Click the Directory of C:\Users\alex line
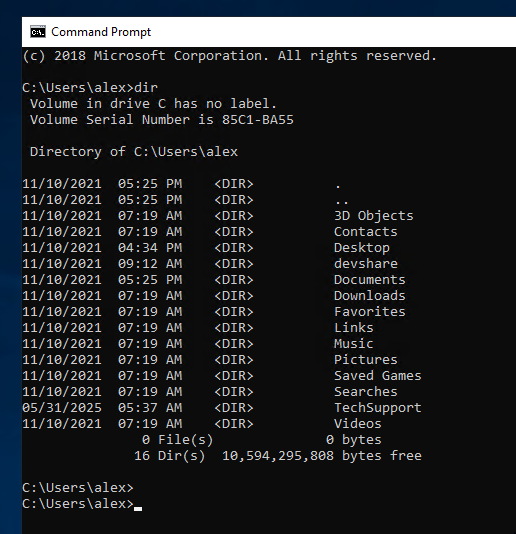Viewport: 516px width, 534px height. coord(134,152)
